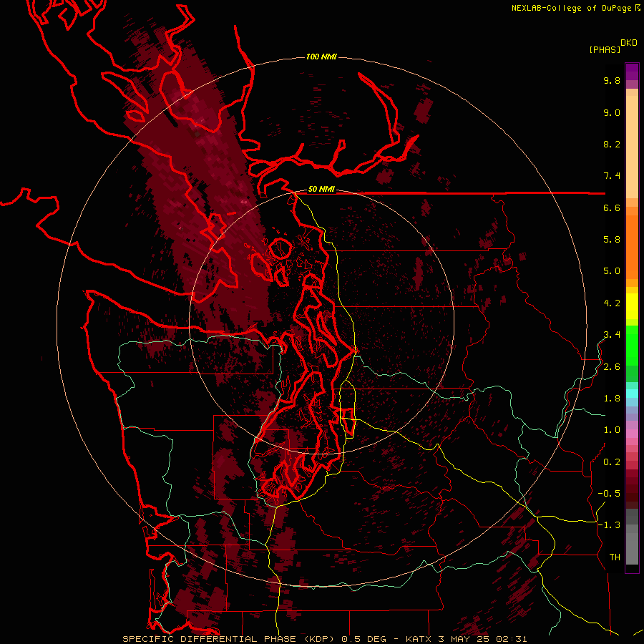This screenshot has height=644, width=644.
Task: Click the purple top band of color bar
Action: [x=632, y=72]
